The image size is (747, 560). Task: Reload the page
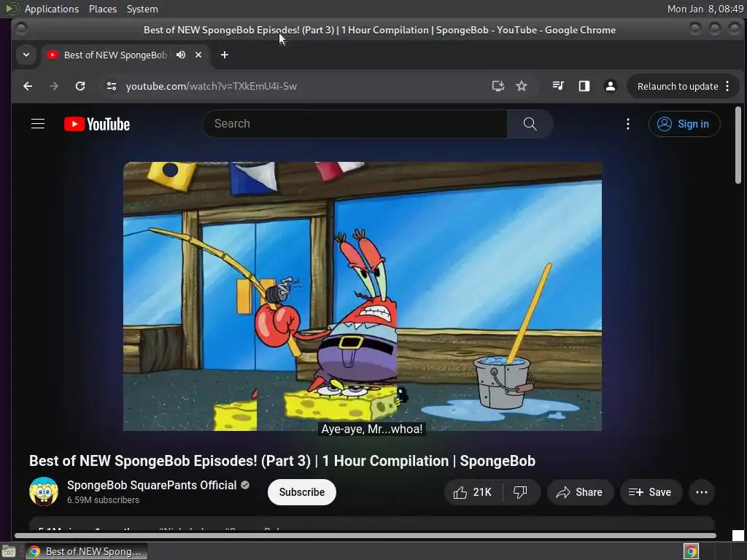click(x=80, y=86)
